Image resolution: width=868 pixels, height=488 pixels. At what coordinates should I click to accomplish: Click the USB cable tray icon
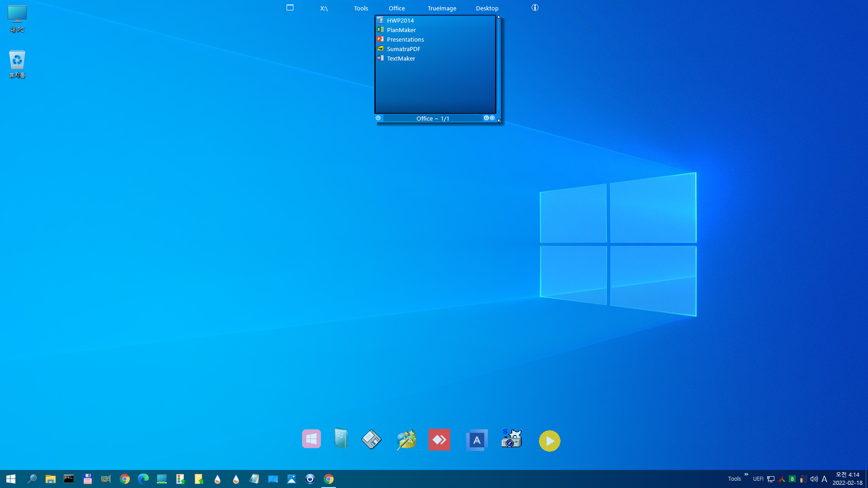pyautogui.click(x=803, y=479)
